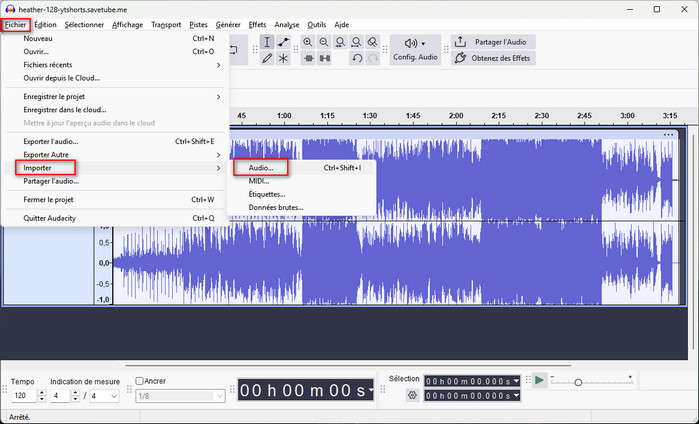The image size is (699, 424).
Task: Click the share upload icon
Action: coord(460,42)
